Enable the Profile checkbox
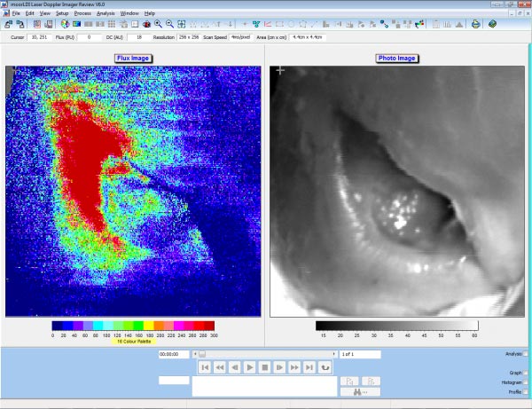 coord(525,391)
